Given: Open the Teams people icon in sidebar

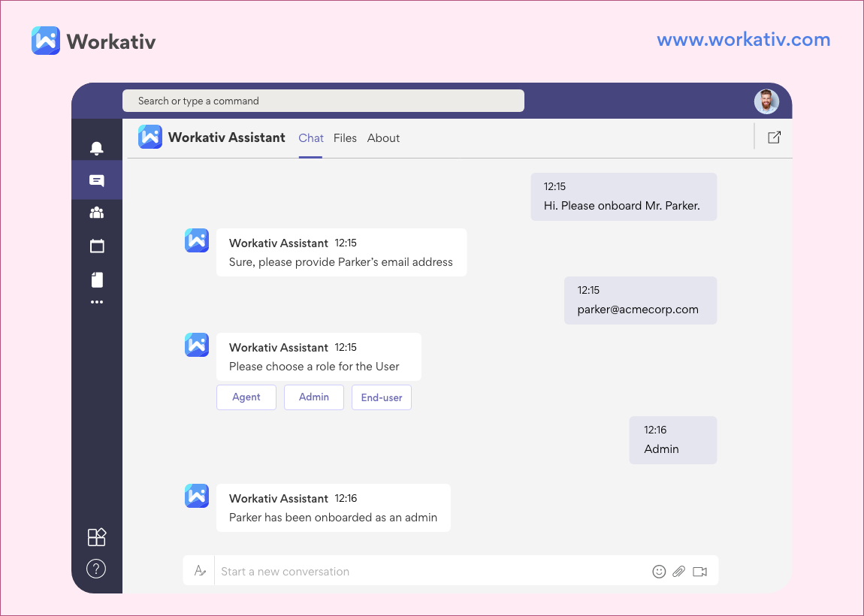Looking at the screenshot, I should 96,213.
